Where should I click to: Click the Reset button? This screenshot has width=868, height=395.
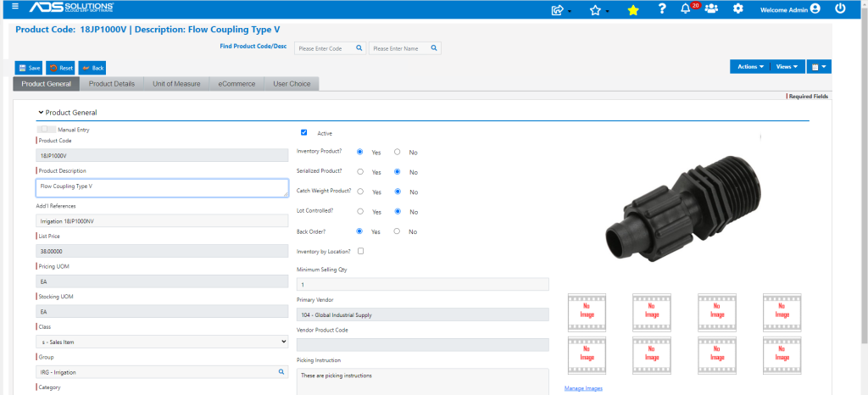click(x=60, y=68)
